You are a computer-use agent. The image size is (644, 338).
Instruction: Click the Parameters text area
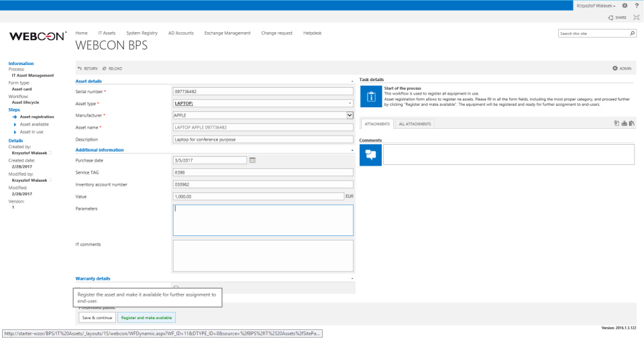pos(263,221)
